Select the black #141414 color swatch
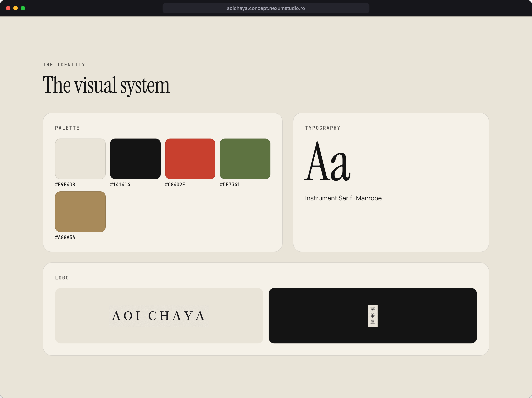 click(x=135, y=159)
